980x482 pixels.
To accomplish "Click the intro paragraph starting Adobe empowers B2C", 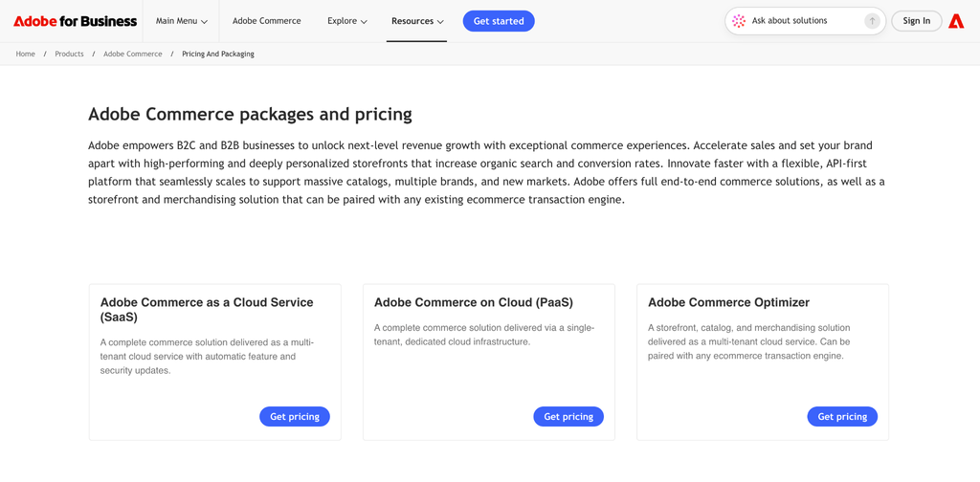I will (x=486, y=173).
